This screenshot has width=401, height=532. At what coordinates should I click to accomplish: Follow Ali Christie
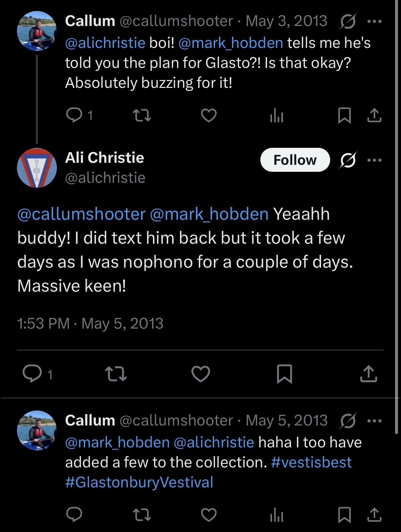click(x=295, y=160)
